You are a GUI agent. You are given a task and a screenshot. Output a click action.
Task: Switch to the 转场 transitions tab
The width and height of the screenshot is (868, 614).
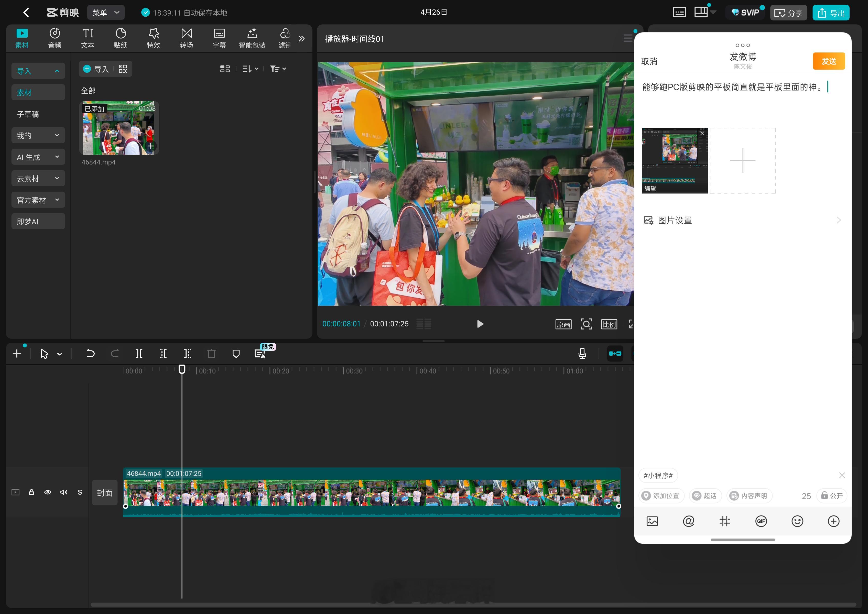(x=186, y=38)
